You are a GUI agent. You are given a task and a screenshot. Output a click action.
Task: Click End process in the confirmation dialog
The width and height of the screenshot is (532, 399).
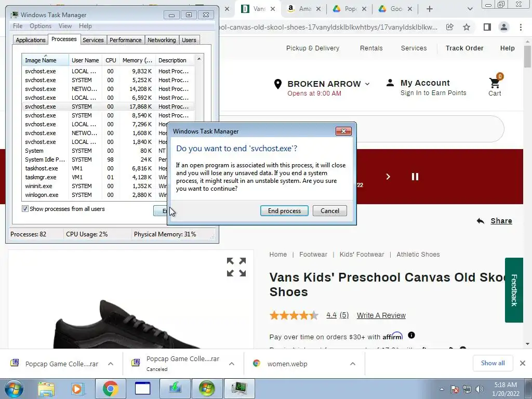point(284,211)
